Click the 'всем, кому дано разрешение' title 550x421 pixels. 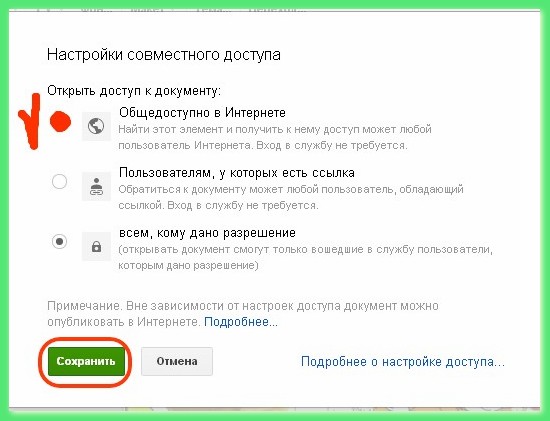[x=207, y=233]
